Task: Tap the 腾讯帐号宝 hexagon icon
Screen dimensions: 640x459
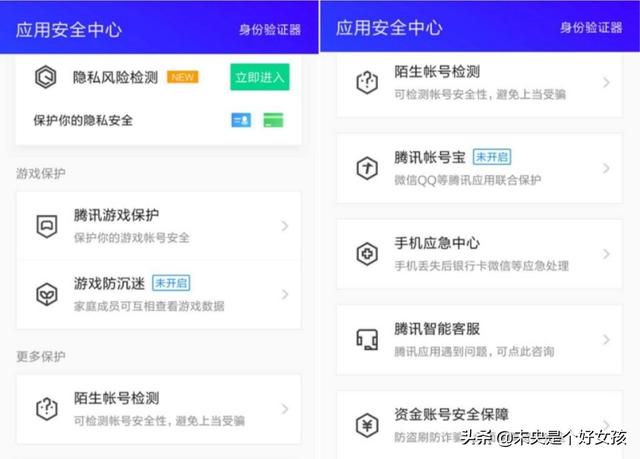Action: (367, 168)
